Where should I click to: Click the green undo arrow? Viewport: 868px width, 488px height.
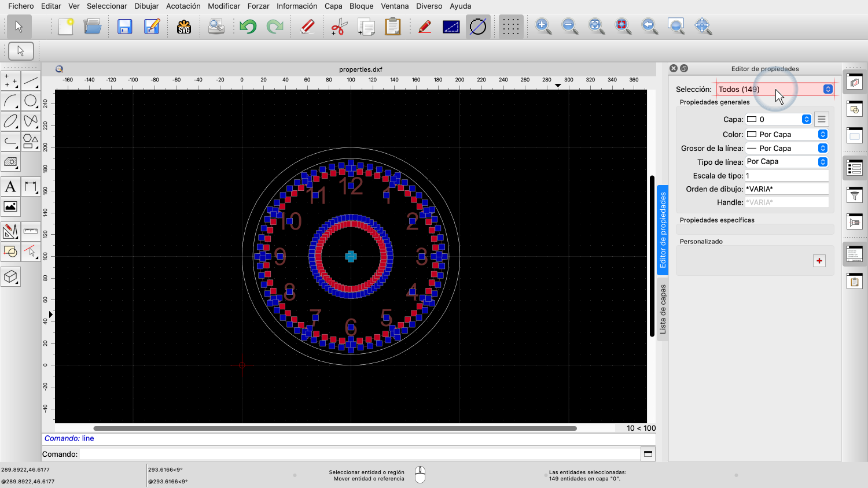pos(248,27)
